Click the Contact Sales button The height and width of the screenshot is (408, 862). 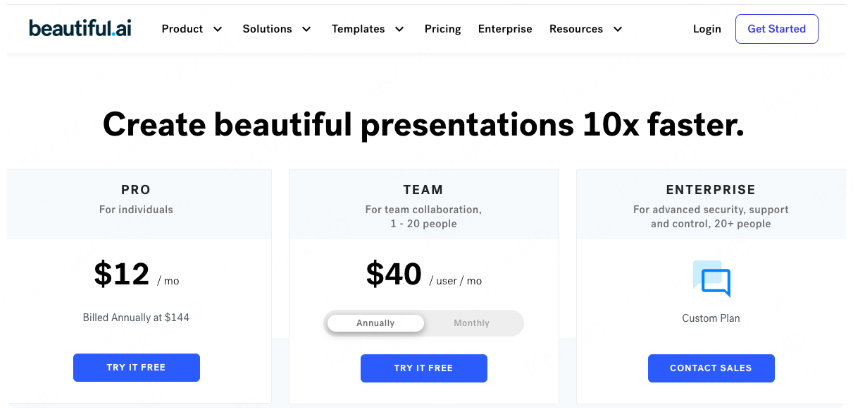pyautogui.click(x=711, y=368)
